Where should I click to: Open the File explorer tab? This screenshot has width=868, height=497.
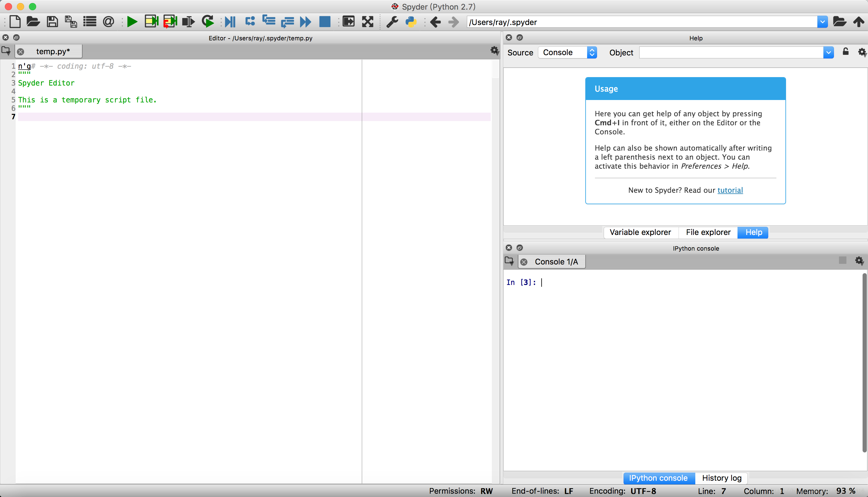click(708, 233)
